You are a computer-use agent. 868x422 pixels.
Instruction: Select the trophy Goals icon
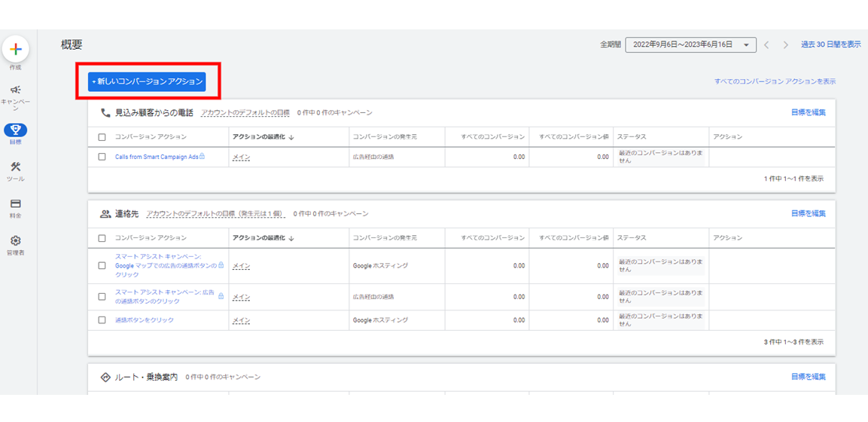click(16, 130)
